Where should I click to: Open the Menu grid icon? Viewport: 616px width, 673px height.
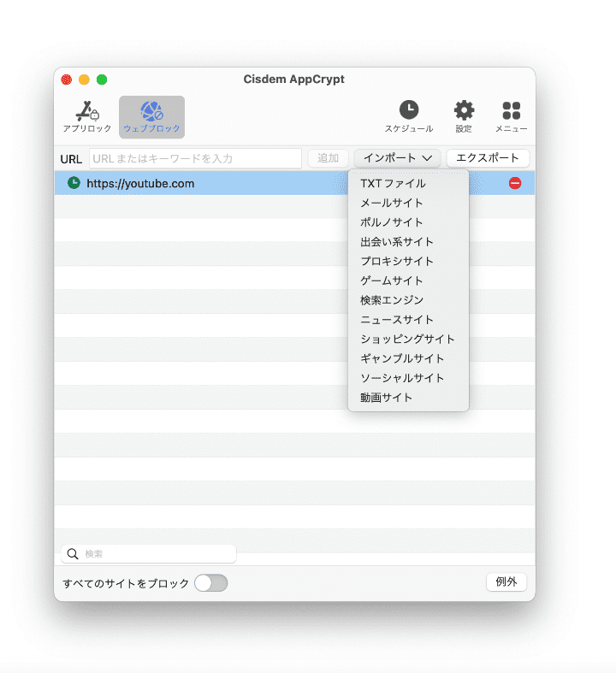tap(511, 110)
